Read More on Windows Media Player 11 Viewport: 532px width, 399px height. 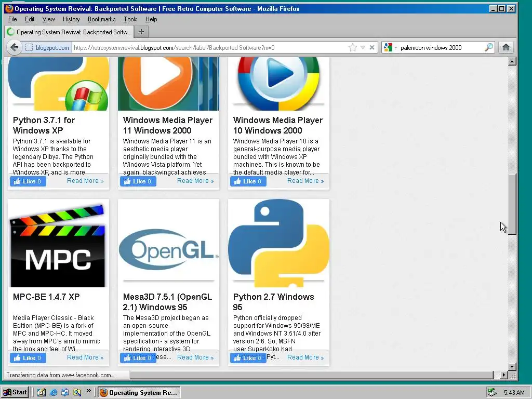point(195,181)
